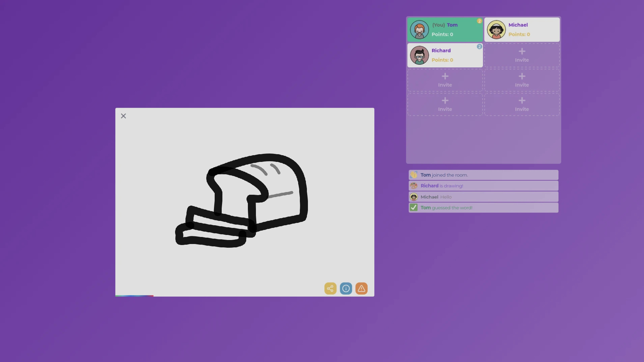Click the bottom-left Invite slot

point(444,105)
